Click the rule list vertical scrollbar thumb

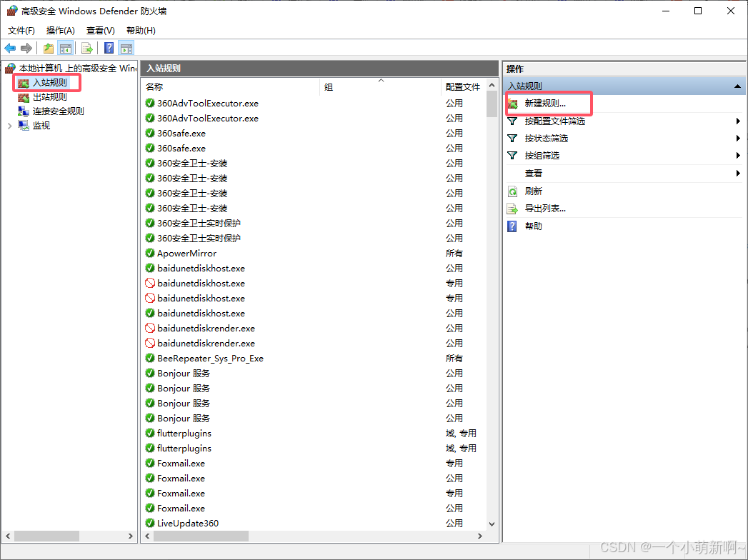click(x=492, y=104)
